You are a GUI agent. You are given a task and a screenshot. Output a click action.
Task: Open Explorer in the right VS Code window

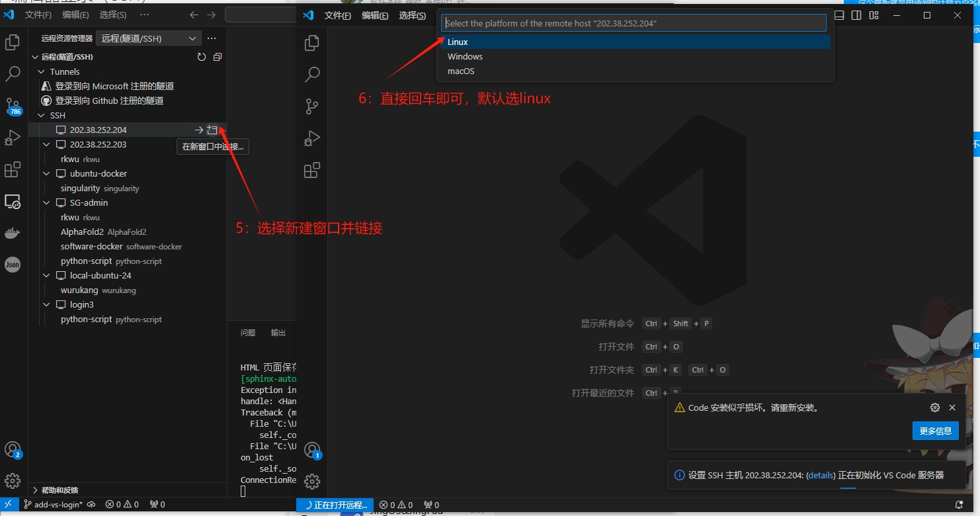click(312, 43)
